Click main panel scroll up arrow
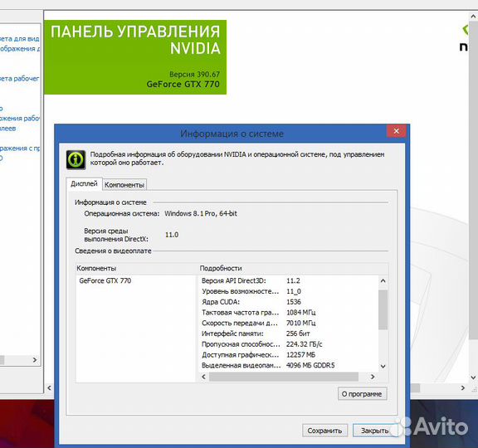This screenshot has width=478, height=448. [473, 16]
